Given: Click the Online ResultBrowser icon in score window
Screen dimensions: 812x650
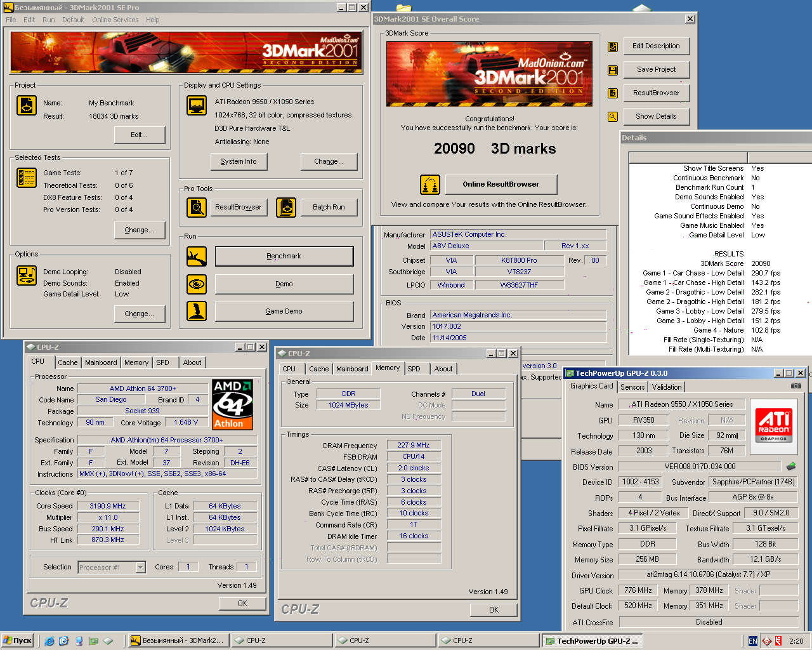Looking at the screenshot, I should click(x=430, y=185).
